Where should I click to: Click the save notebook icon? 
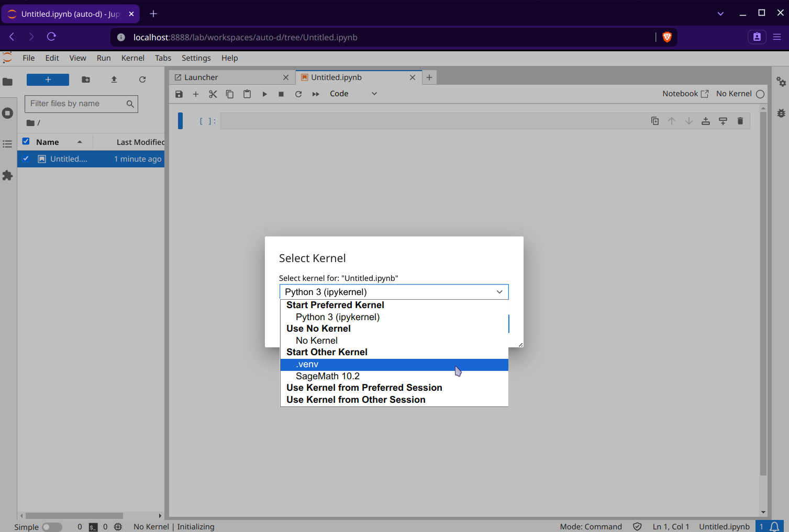coord(179,94)
